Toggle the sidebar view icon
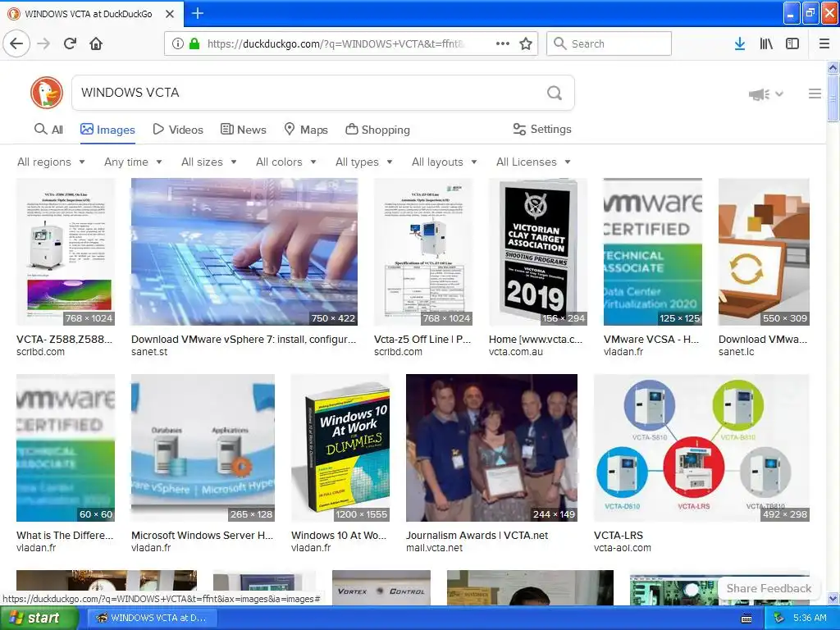 click(792, 43)
